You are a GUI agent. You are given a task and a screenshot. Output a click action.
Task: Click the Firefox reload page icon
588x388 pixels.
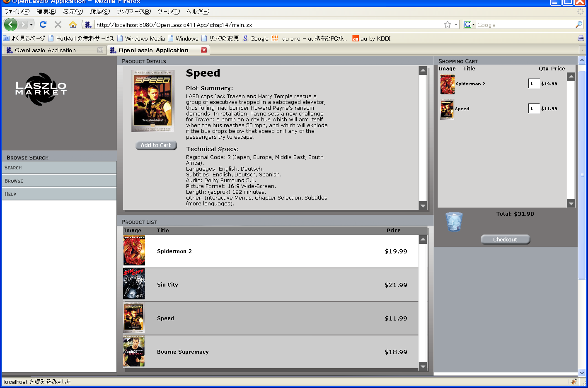(43, 24)
